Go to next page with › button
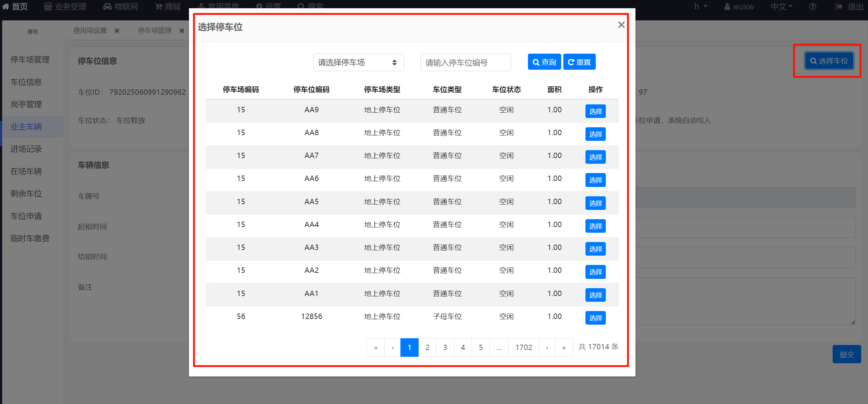Screen dimensions: 868x404 tap(547, 348)
